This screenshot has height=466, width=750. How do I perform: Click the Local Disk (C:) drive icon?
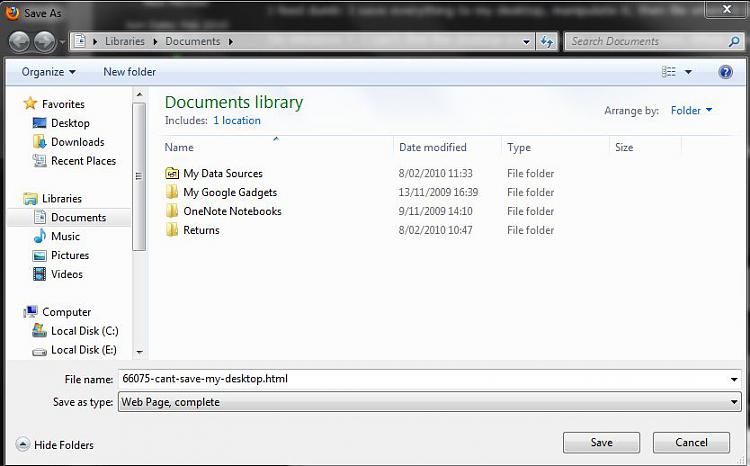pos(39,330)
